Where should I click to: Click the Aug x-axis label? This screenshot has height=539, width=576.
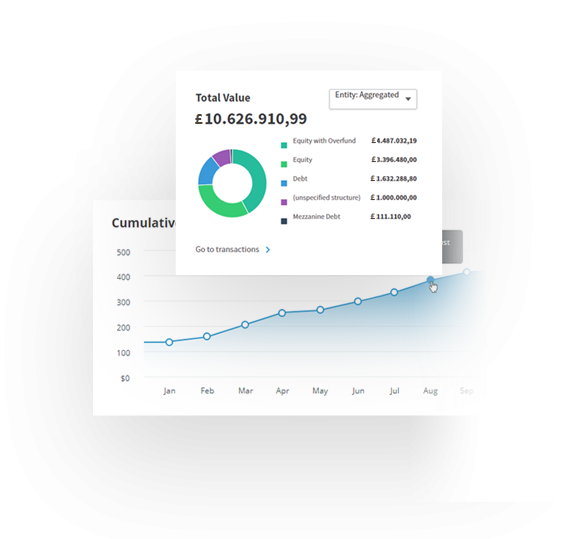430,391
